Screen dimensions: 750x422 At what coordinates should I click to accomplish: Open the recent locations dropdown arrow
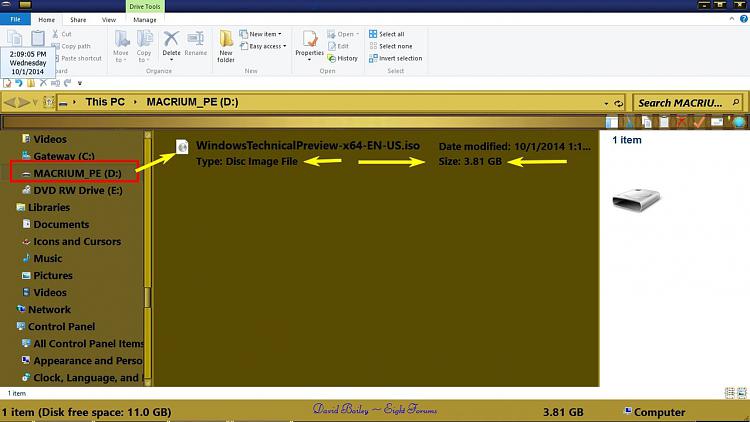35,103
